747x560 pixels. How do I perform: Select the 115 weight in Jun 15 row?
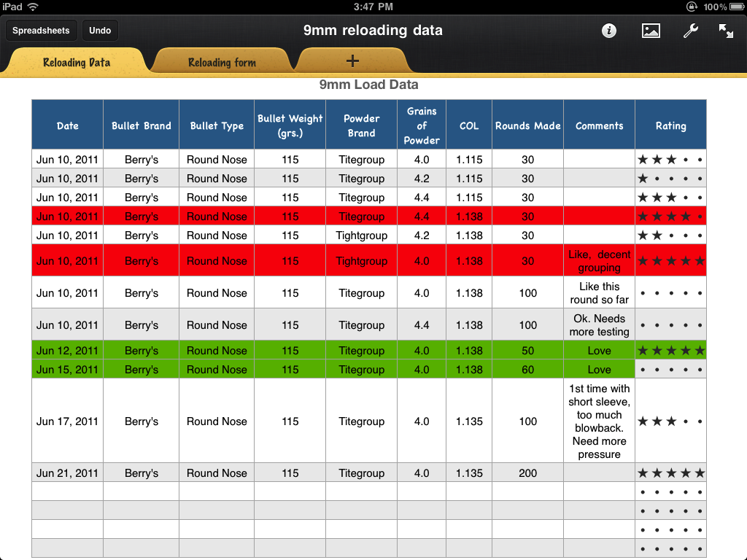[x=290, y=370]
